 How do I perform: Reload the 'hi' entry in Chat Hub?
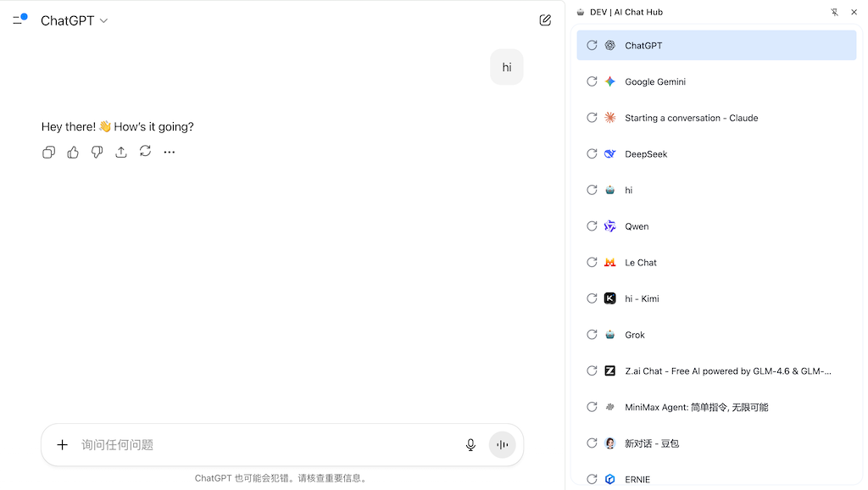point(592,190)
